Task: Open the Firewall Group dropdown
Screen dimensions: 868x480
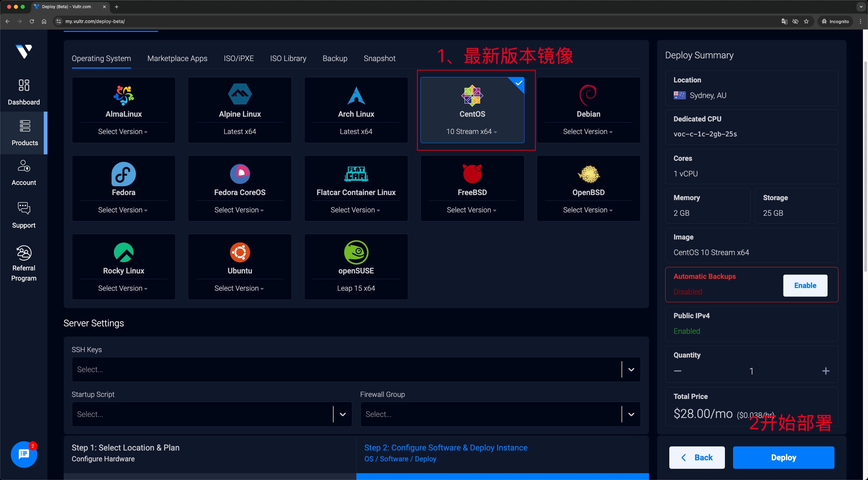Action: [x=631, y=414]
